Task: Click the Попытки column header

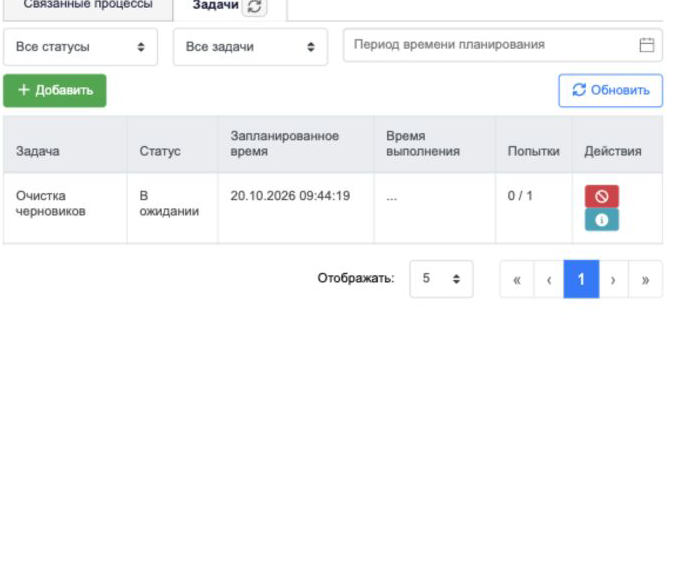Action: click(534, 144)
